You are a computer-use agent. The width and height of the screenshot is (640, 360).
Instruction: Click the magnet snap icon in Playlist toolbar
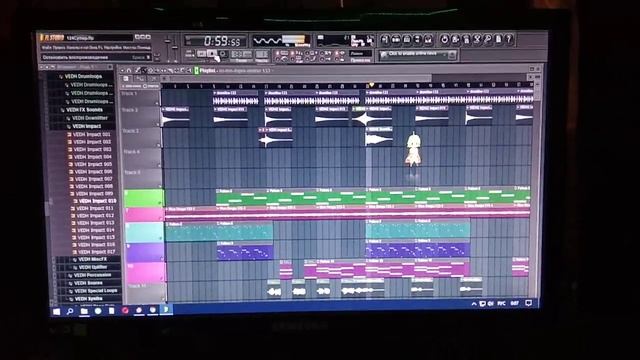(129, 71)
